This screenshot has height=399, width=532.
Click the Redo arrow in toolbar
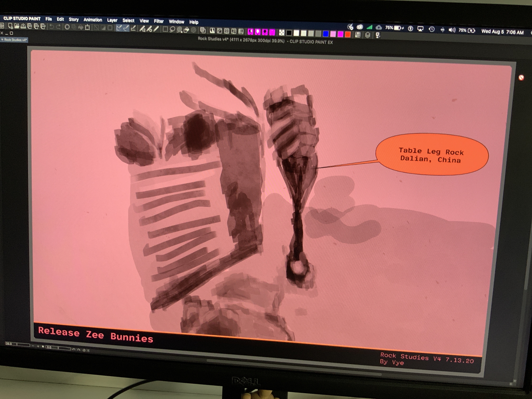pyautogui.click(x=58, y=27)
